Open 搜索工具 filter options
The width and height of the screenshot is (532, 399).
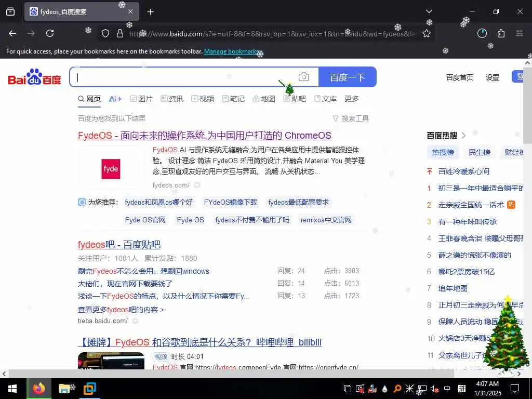click(x=351, y=118)
